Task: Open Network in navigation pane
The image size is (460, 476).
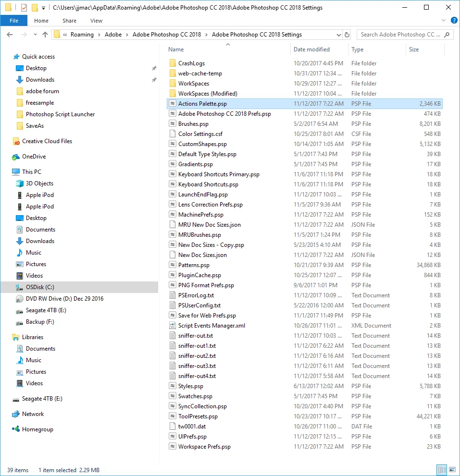Action: coord(33,414)
